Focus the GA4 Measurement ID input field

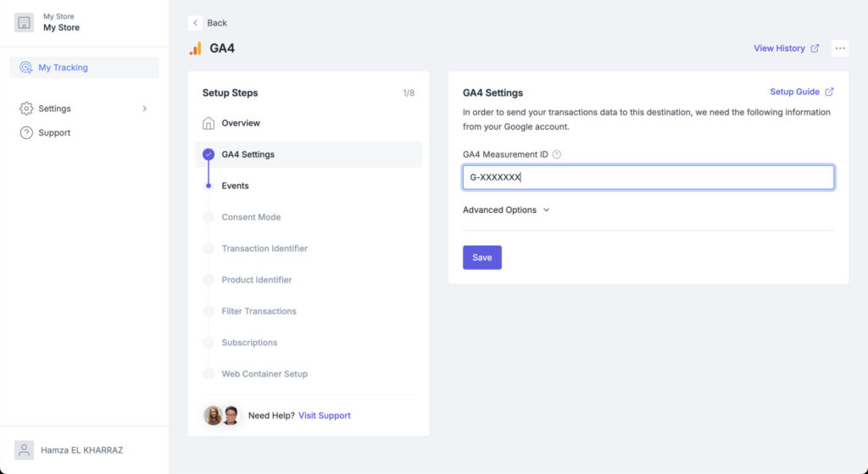pyautogui.click(x=648, y=177)
